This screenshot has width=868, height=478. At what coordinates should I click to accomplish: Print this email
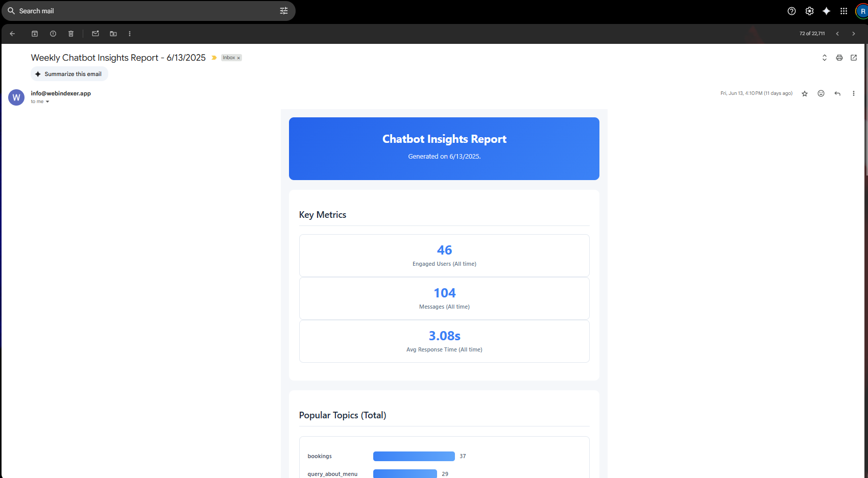pyautogui.click(x=839, y=58)
